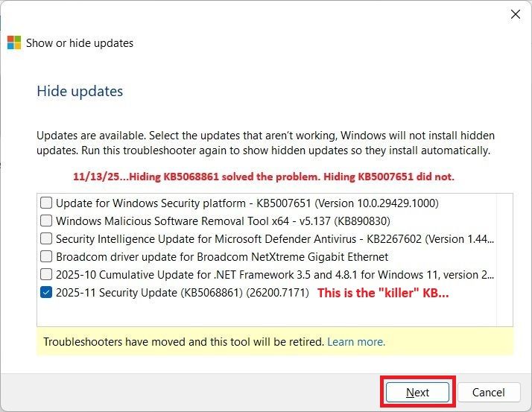The image size is (532, 412).
Task: Close the Show or hide updates dialog
Action: 515,13
